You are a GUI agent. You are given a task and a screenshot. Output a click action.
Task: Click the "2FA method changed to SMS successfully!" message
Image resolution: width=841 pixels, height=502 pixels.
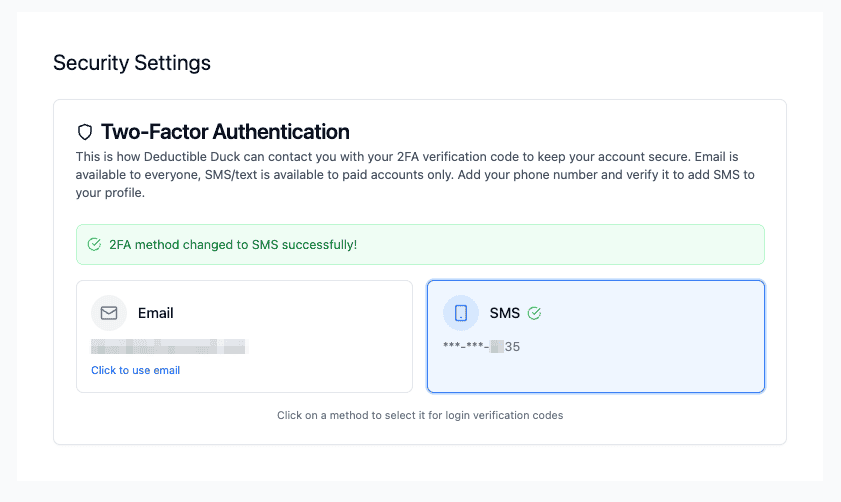coord(233,244)
